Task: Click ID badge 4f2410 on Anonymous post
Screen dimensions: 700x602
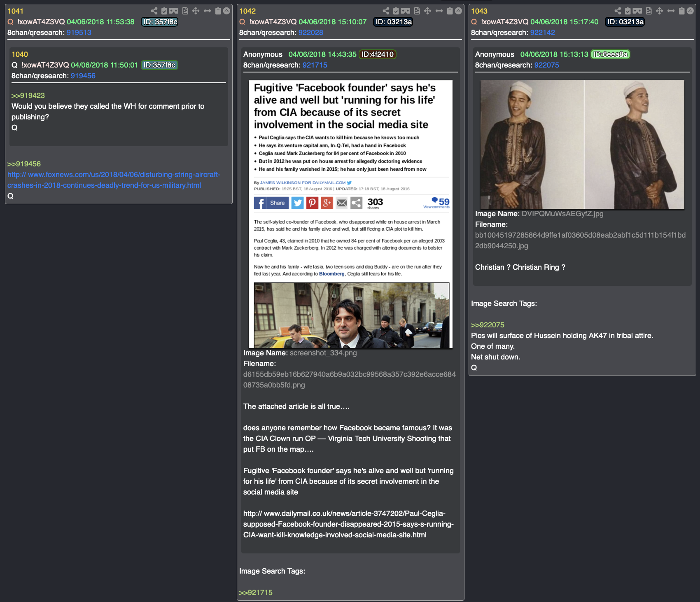Action: 378,54
